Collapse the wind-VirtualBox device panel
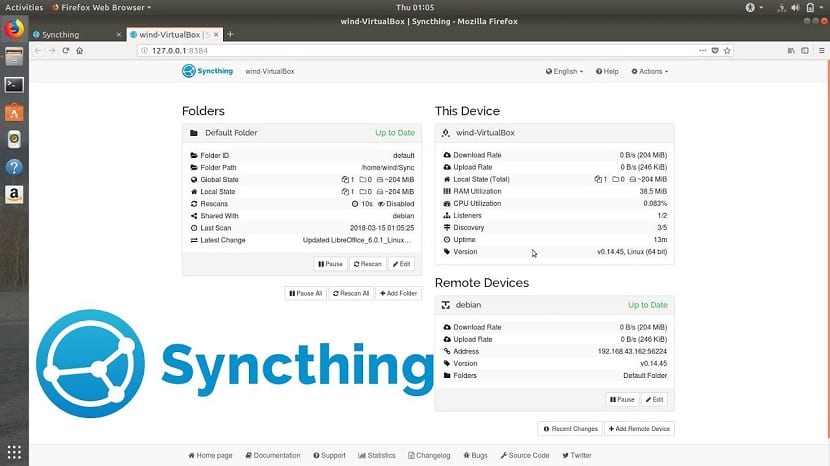This screenshot has height=466, width=830. tap(554, 133)
